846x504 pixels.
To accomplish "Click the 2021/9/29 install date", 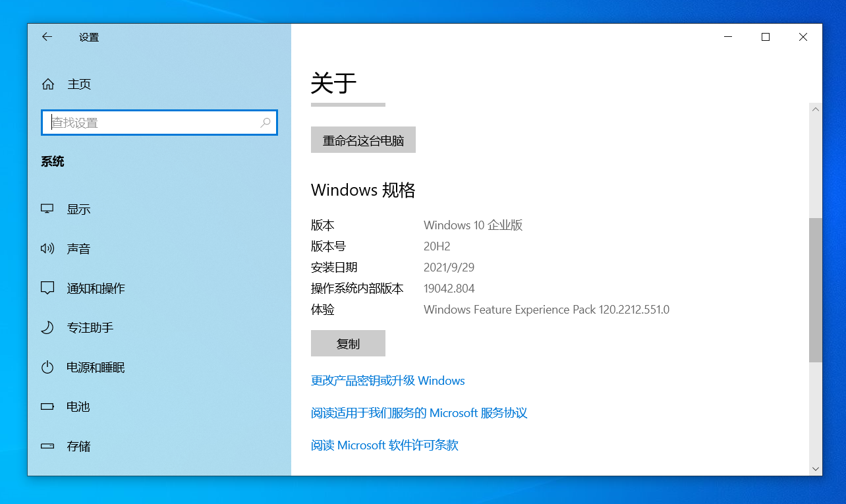I will 449,267.
